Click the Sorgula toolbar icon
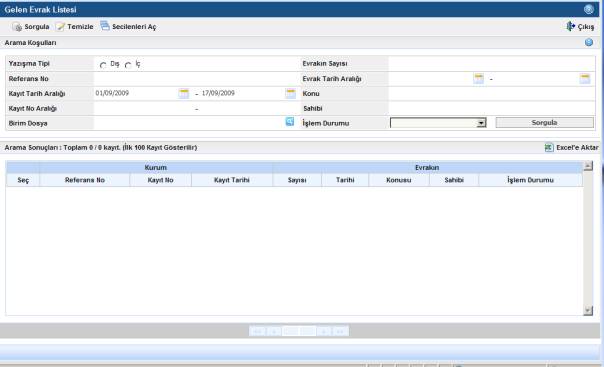 pyautogui.click(x=17, y=27)
